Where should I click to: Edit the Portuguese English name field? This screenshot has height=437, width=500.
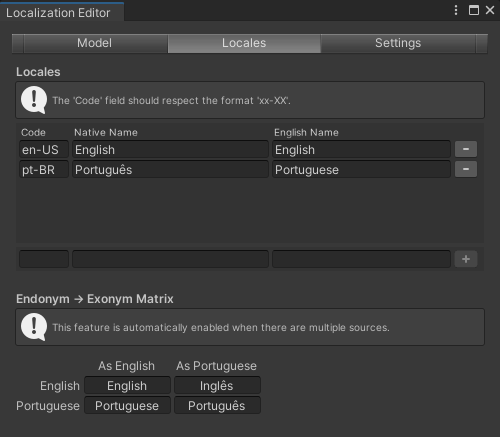point(361,169)
